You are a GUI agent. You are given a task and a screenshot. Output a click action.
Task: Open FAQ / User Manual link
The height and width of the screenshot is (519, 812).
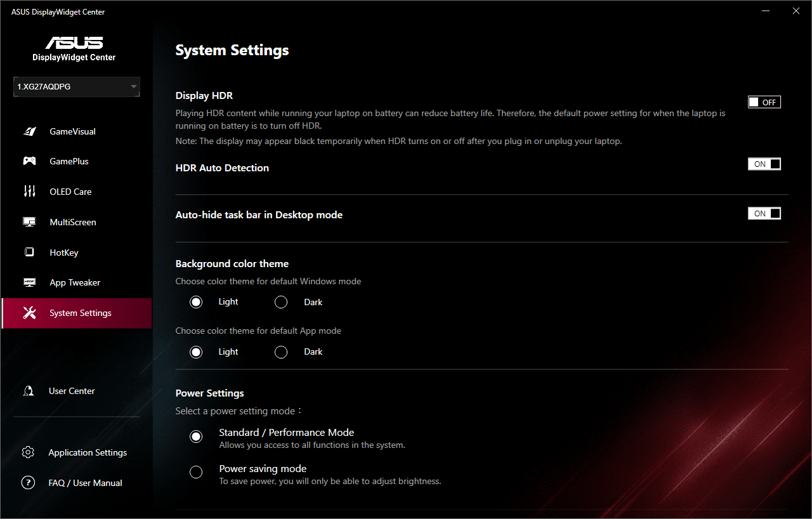pyautogui.click(x=85, y=483)
